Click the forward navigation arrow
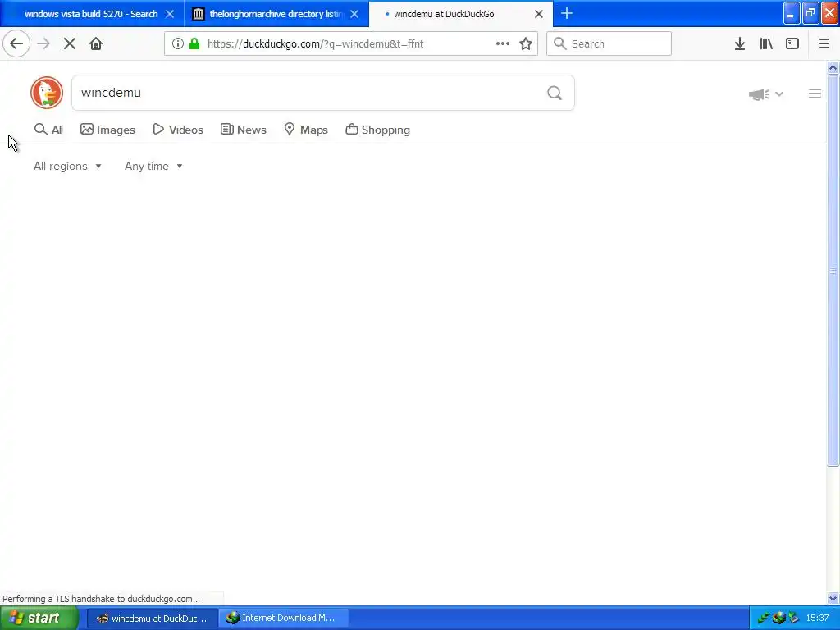 pos(43,43)
